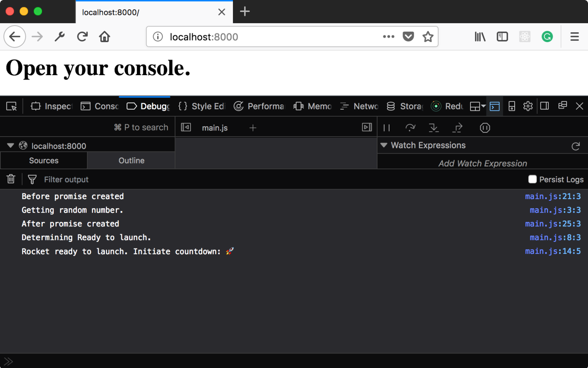Image resolution: width=588 pixels, height=368 pixels.
Task: Clear console output with trash
Action: click(11, 179)
